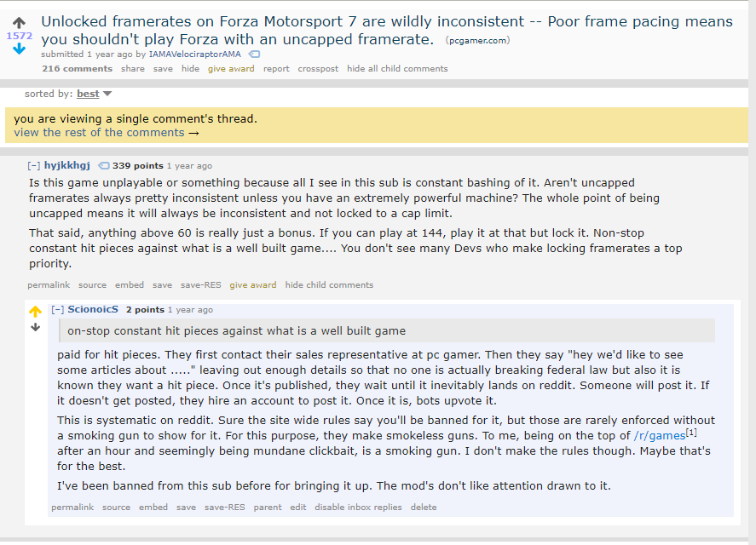Hide all child comments of the post
The height and width of the screenshot is (545, 756).
click(x=397, y=69)
